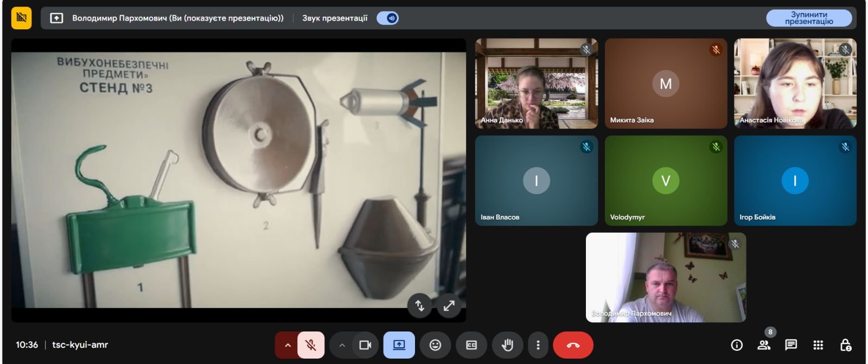Screen dimensions: 868x364
Task: Open the chat messages panel
Action: pos(791,345)
